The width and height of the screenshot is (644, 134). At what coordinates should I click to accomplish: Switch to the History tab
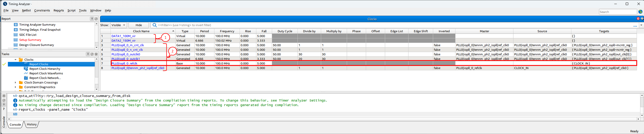[31, 124]
